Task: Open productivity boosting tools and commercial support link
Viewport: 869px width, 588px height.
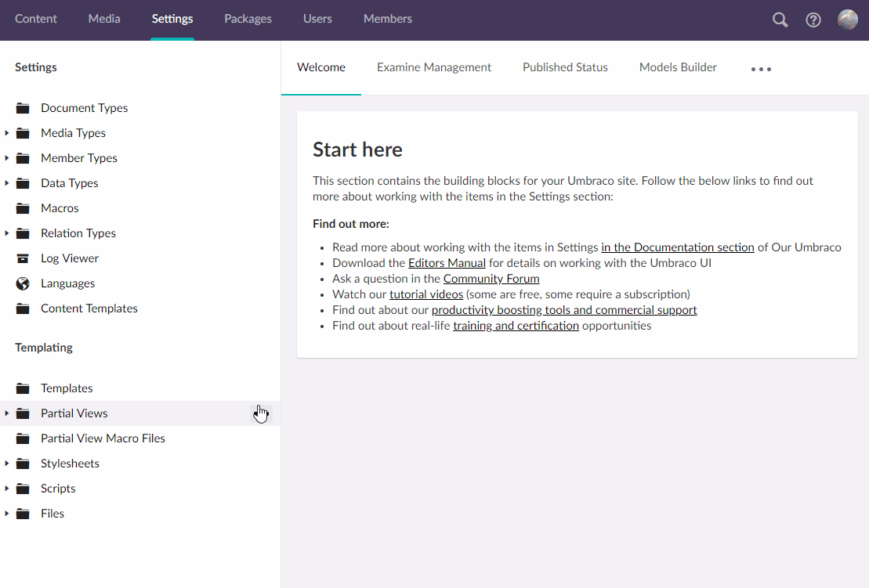Action: pyautogui.click(x=564, y=310)
